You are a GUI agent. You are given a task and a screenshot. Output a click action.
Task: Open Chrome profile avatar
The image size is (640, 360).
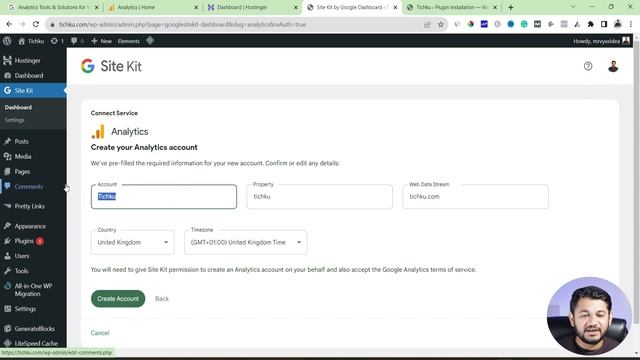(x=618, y=24)
